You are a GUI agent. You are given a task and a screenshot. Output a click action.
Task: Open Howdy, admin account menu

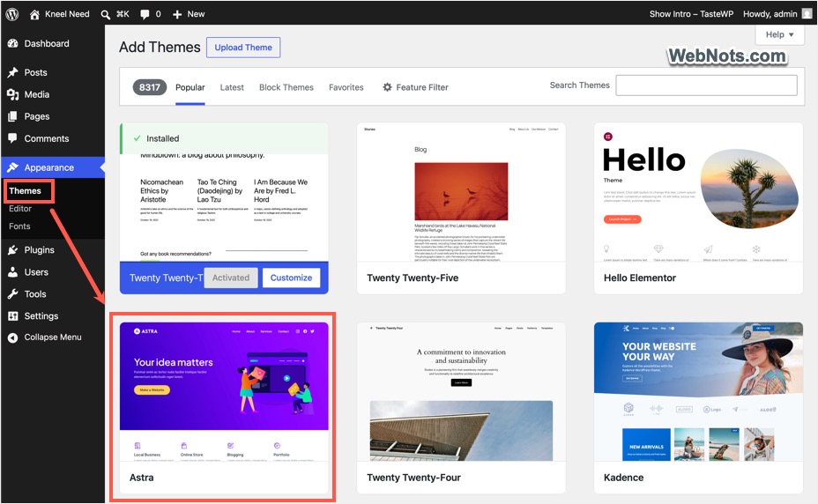pyautogui.click(x=777, y=14)
